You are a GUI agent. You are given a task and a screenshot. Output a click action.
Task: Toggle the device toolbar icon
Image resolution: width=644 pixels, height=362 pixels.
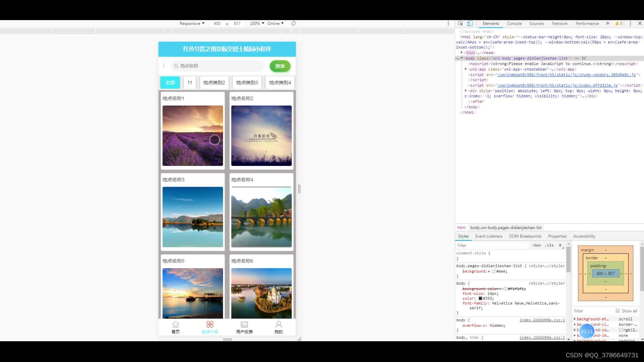(x=470, y=23)
